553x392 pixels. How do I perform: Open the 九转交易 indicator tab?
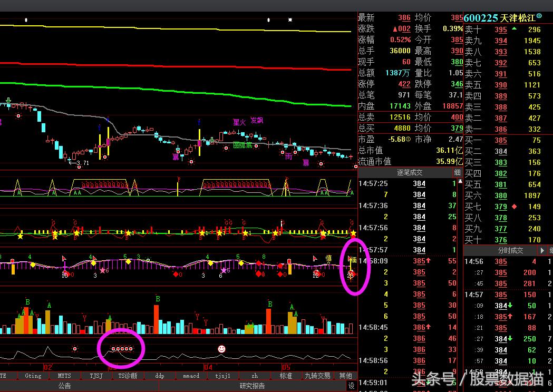(317, 376)
